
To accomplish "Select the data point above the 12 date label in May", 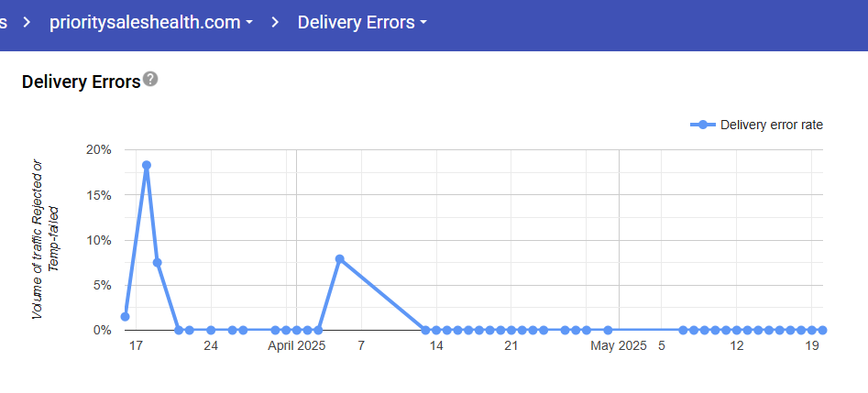I will click(x=737, y=330).
